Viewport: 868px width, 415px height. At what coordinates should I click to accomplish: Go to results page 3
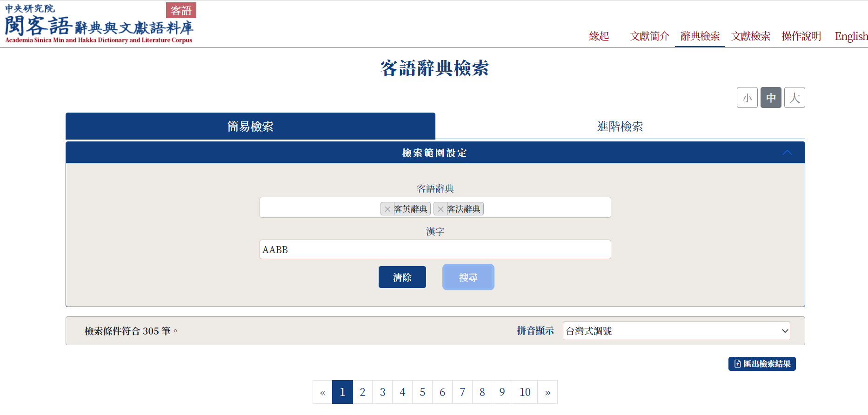tap(382, 392)
